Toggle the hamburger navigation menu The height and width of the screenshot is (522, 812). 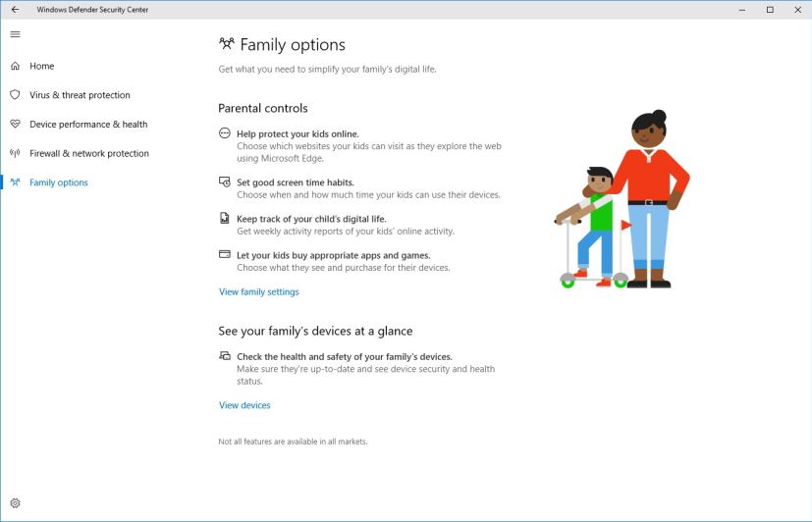(x=15, y=34)
